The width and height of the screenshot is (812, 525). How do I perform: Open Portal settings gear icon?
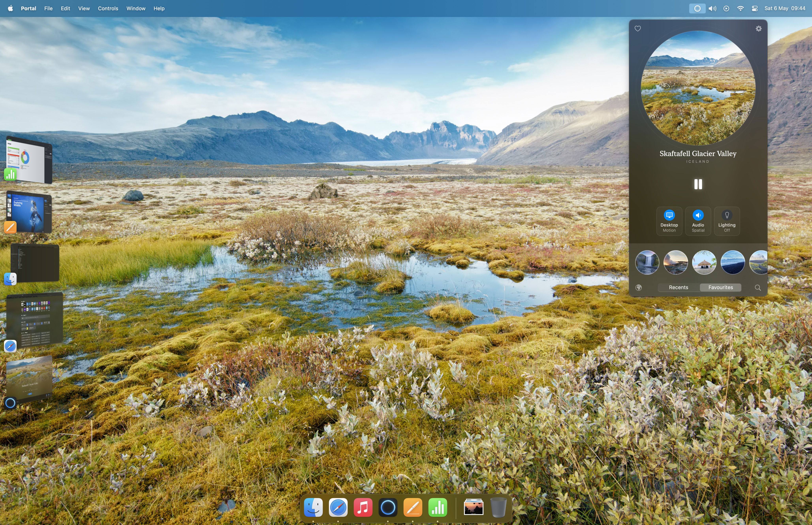point(758,29)
